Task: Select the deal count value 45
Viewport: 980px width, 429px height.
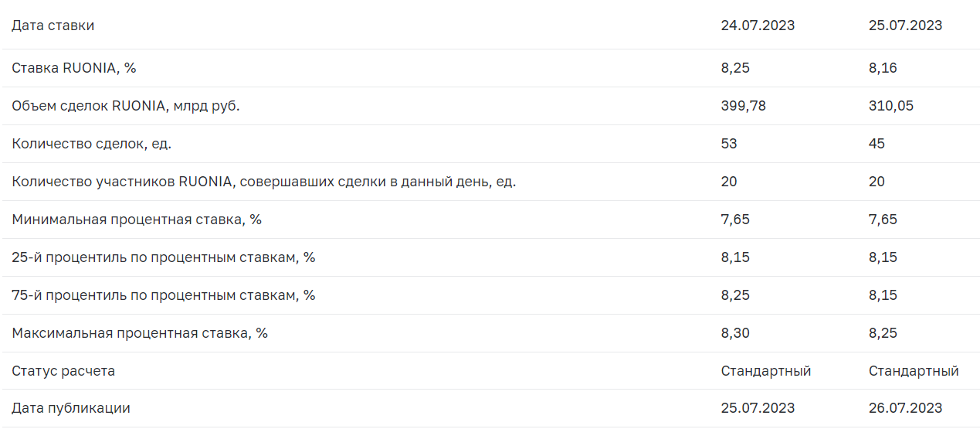Action: coord(877,144)
